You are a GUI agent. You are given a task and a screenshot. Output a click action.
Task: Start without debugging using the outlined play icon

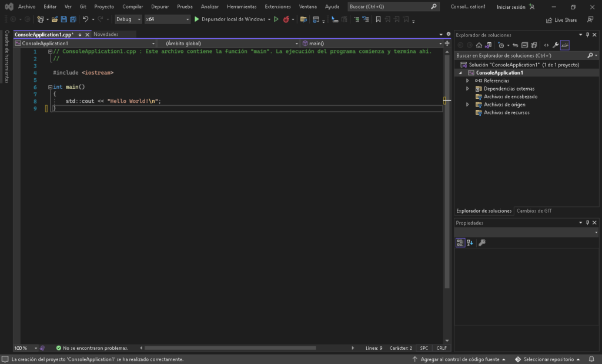click(x=276, y=19)
